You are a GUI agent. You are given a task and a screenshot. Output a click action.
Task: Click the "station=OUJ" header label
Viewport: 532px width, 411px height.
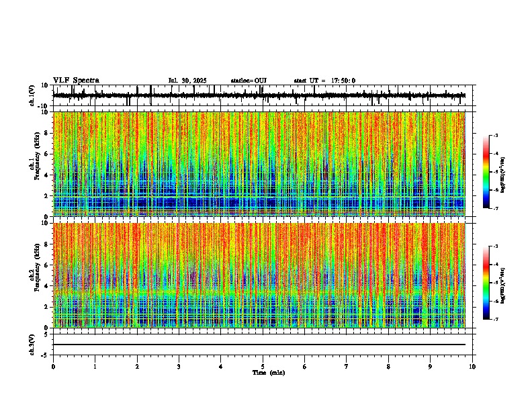249,81
